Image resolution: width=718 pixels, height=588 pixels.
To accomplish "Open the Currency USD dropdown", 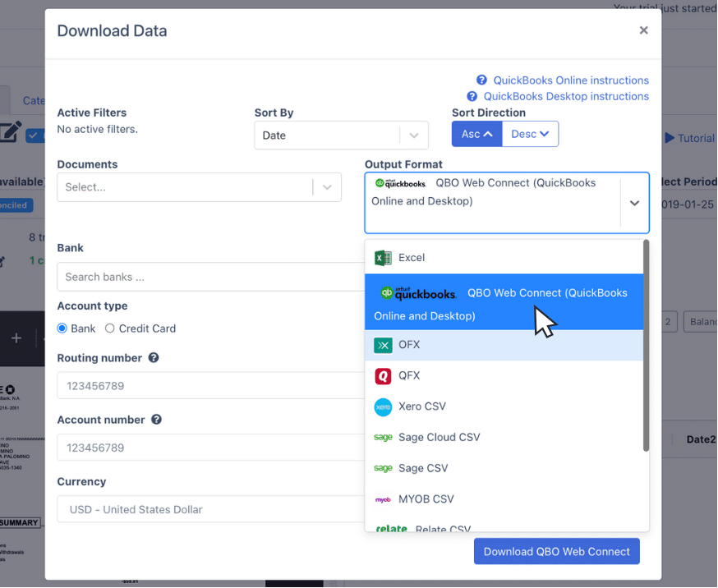I will 210,509.
